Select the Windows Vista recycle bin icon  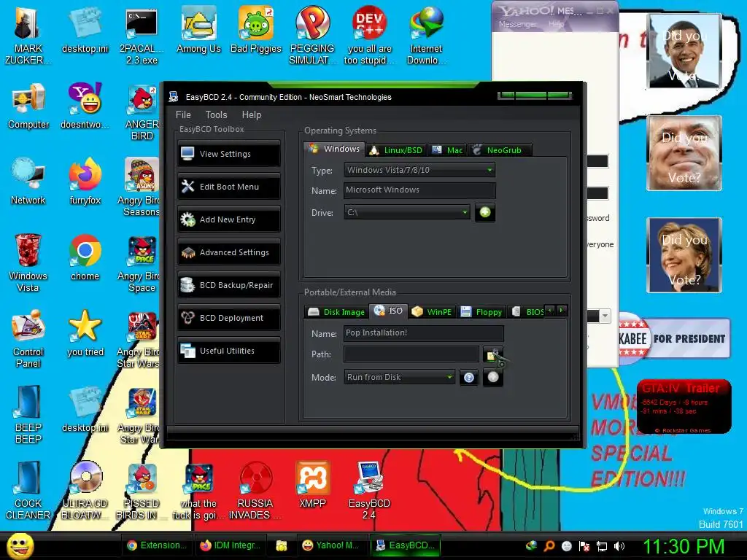[28, 262]
